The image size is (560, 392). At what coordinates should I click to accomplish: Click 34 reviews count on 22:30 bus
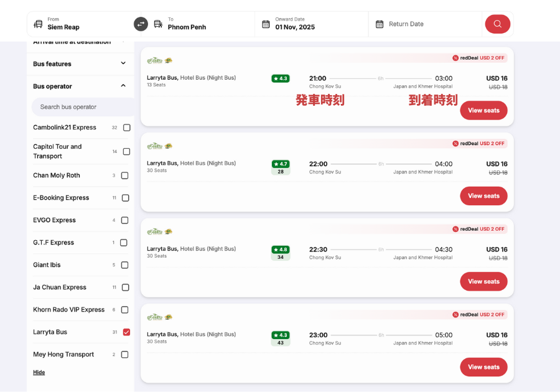coord(281,257)
